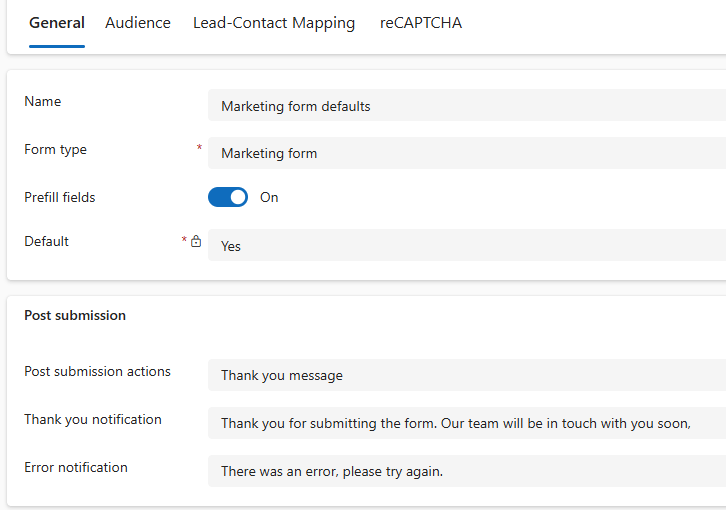Click the Prefill fields label
Viewport: 726px width, 510px height.
(x=60, y=198)
